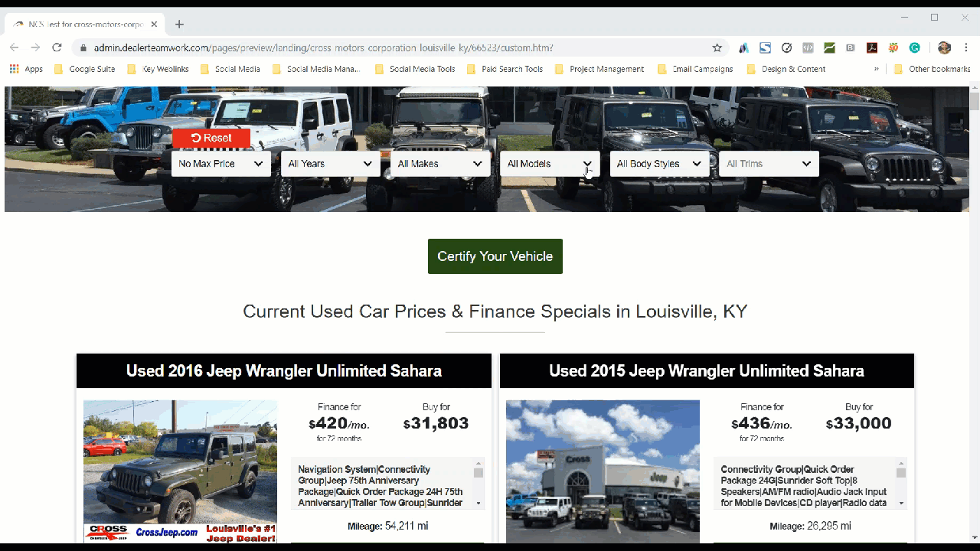Expand the All Makes dropdown

(x=439, y=164)
